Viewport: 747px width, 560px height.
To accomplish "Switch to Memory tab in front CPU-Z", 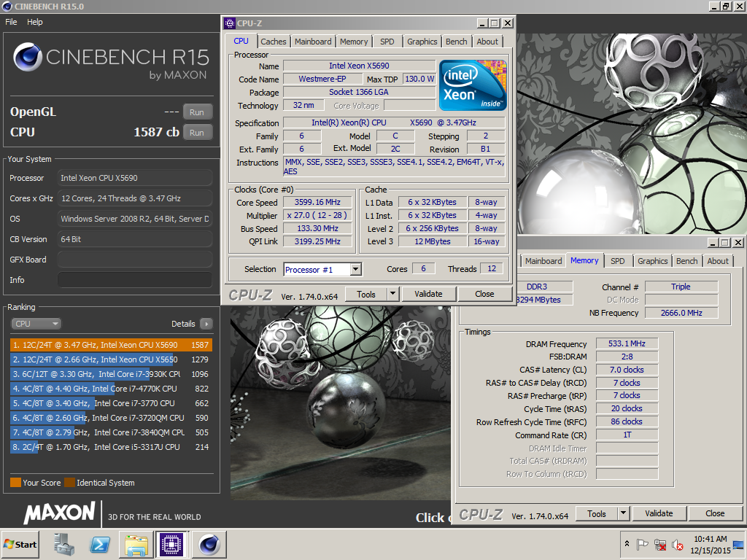I will pyautogui.click(x=354, y=42).
